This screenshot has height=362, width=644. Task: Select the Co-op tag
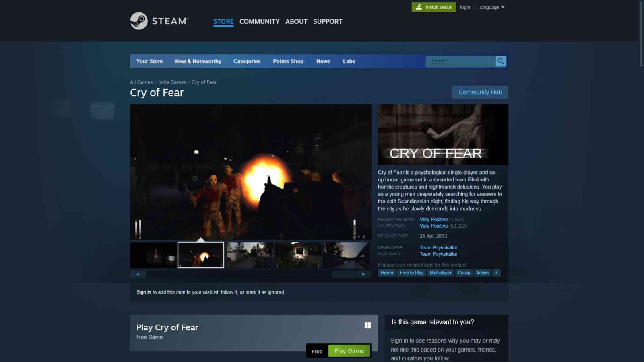(x=464, y=273)
